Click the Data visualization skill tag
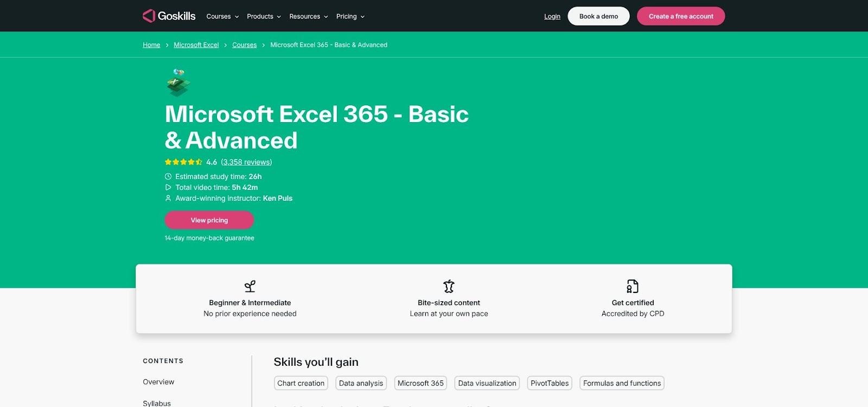868x407 pixels. (487, 383)
